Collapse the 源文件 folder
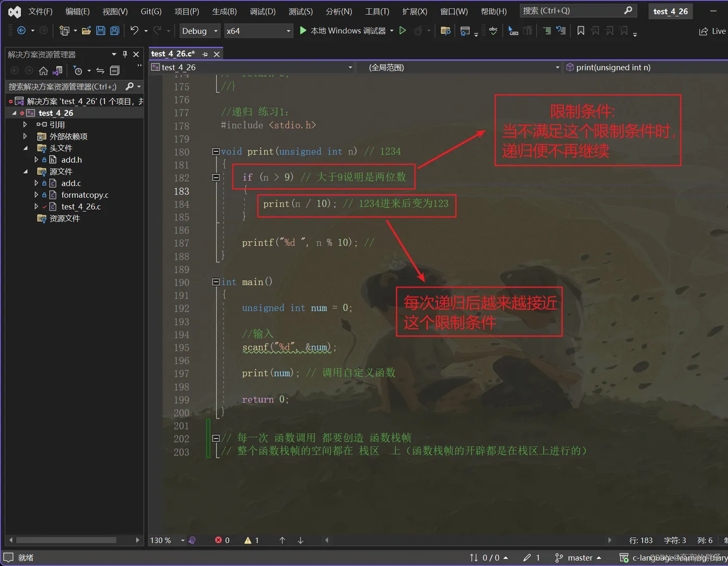 coord(25,171)
